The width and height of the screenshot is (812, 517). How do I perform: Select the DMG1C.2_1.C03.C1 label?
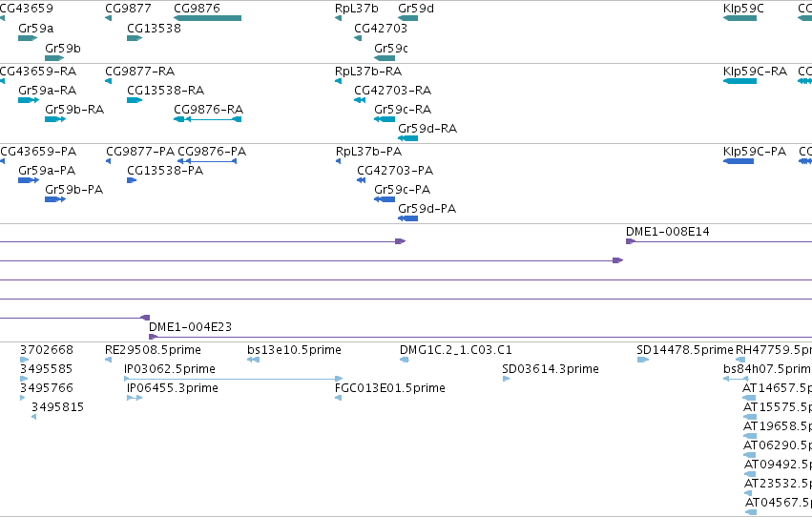tap(456, 350)
